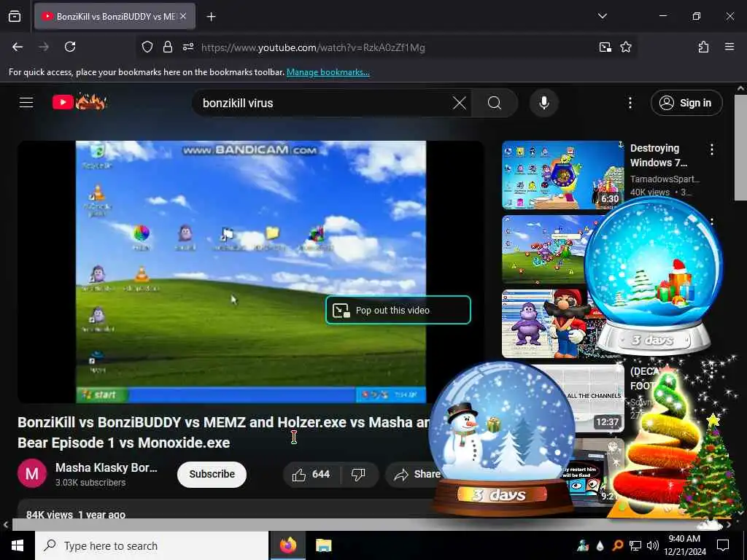
Task: View site security lock info
Action: pos(167,47)
